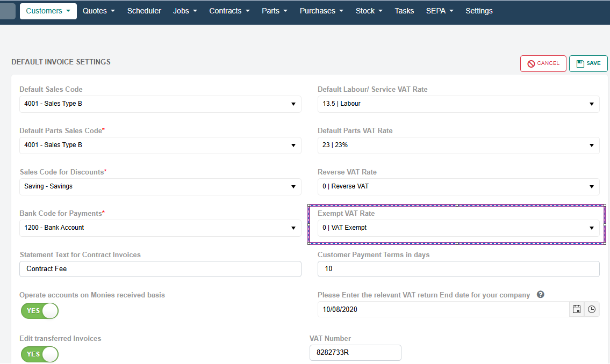Image resolution: width=610 pixels, height=364 pixels.
Task: Expand the Reverse VAT Rate dropdown
Action: coord(458,186)
